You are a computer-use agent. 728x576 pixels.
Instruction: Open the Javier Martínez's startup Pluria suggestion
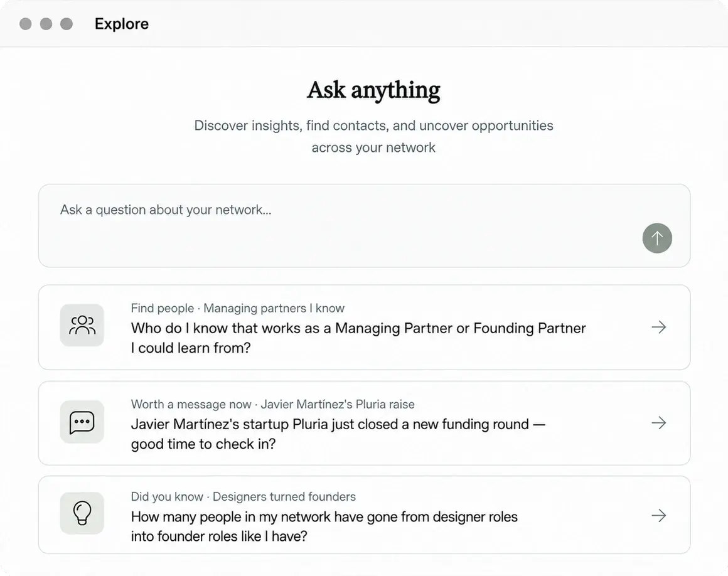tap(364, 424)
